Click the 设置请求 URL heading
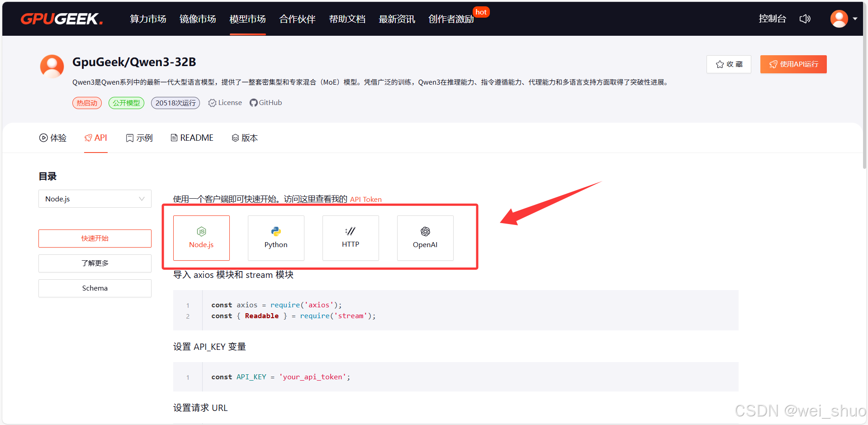 200,408
